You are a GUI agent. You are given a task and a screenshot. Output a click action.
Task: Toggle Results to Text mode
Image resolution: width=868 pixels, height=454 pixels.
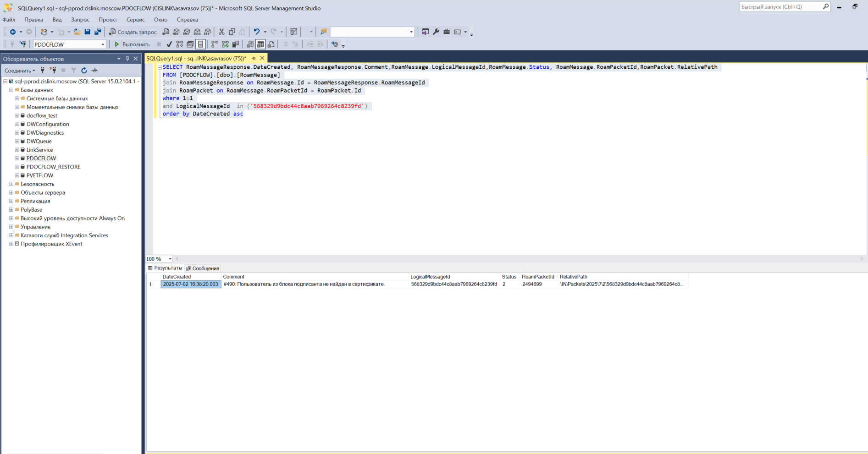(250, 44)
